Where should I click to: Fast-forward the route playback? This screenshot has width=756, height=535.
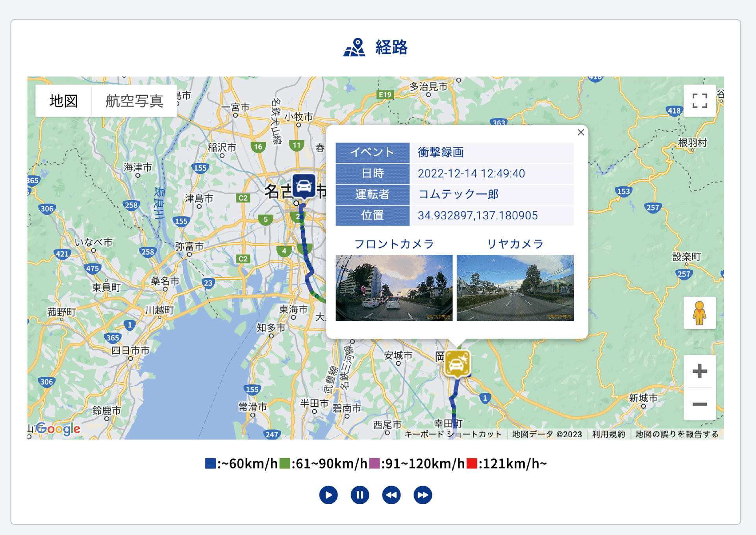tap(423, 495)
